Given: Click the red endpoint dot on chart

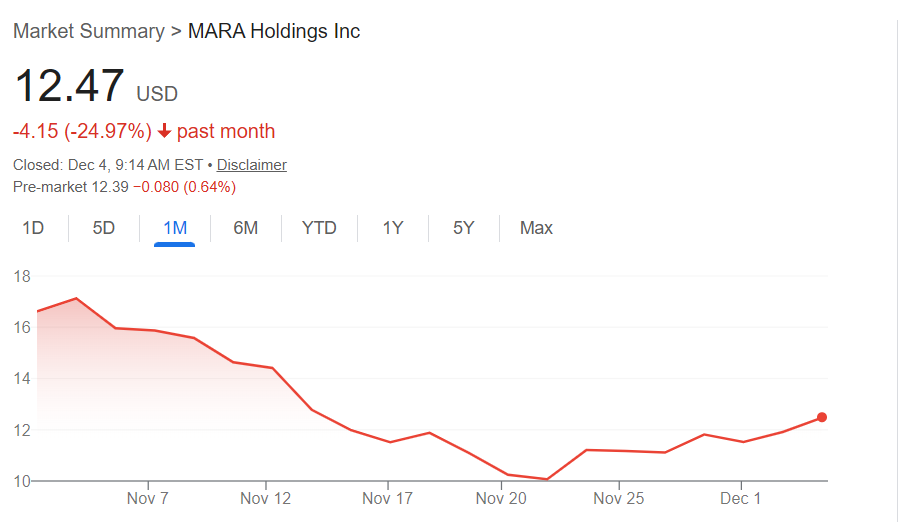Looking at the screenshot, I should pyautogui.click(x=822, y=417).
